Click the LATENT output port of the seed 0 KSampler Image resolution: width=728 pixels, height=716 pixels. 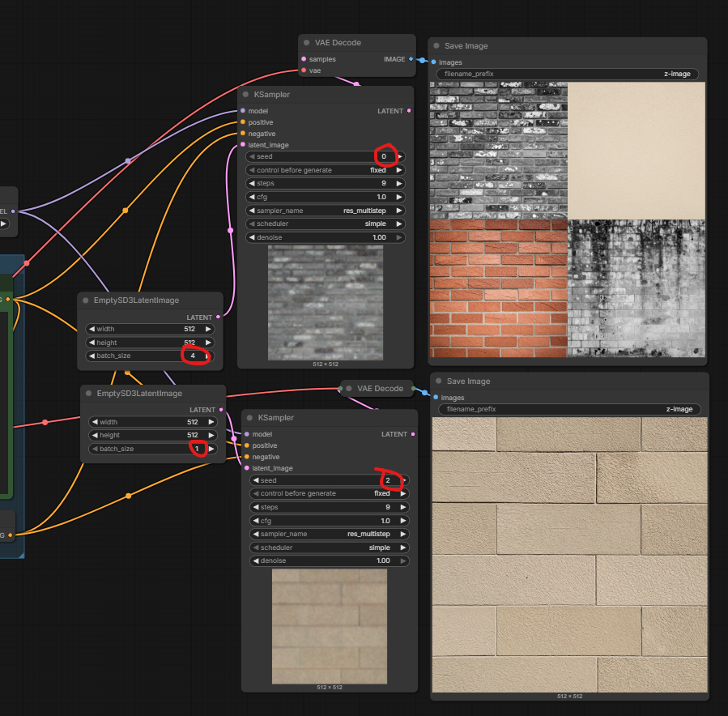coord(409,111)
